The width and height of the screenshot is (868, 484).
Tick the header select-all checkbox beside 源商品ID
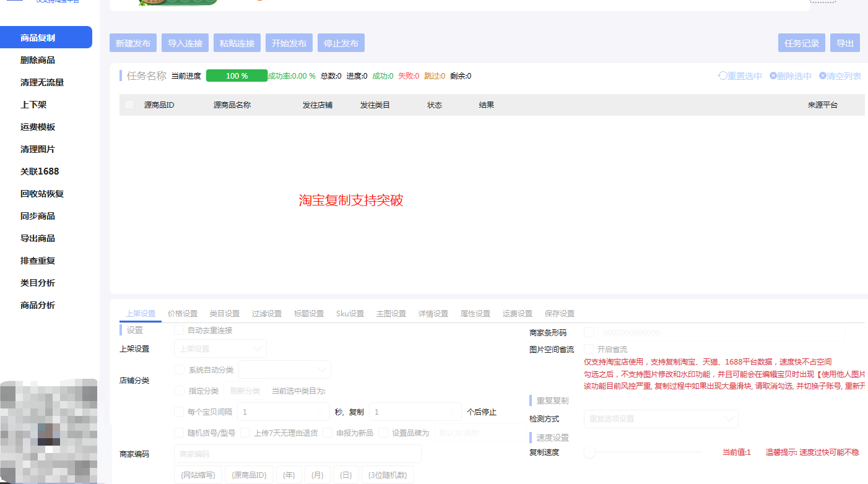pos(129,105)
